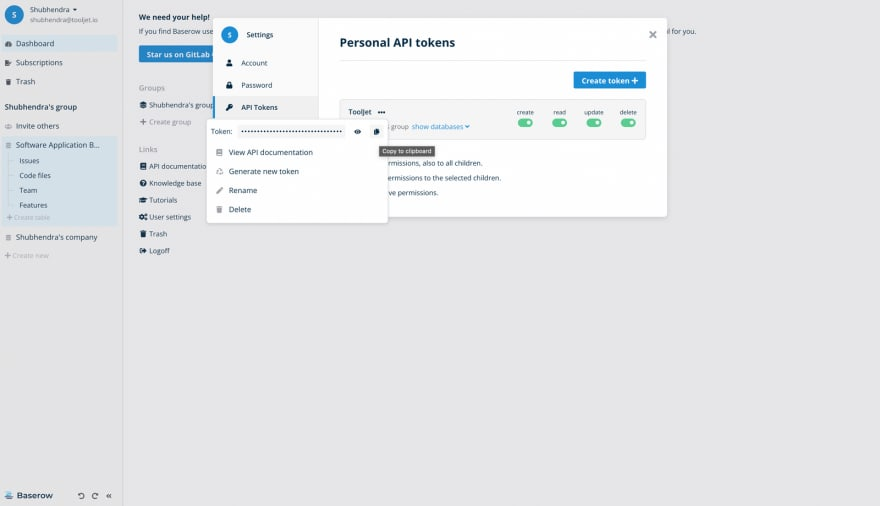Image resolution: width=880 pixels, height=506 pixels.
Task: Toggle the create permission switch
Action: (x=525, y=123)
